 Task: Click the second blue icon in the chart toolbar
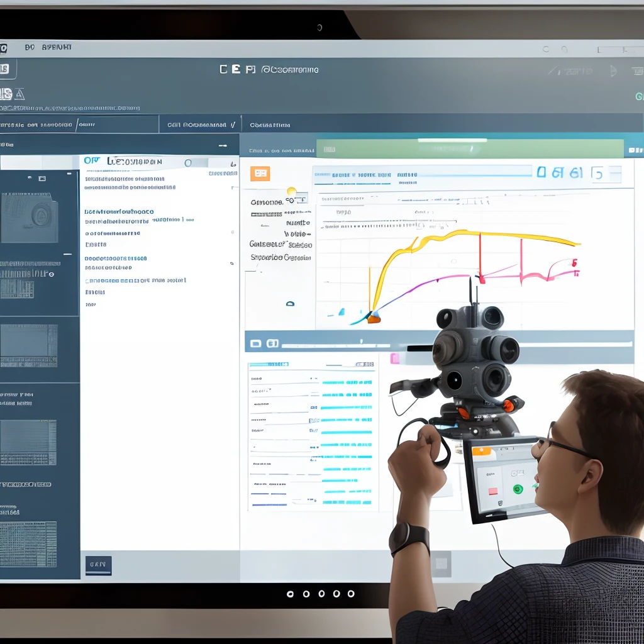coord(558,172)
